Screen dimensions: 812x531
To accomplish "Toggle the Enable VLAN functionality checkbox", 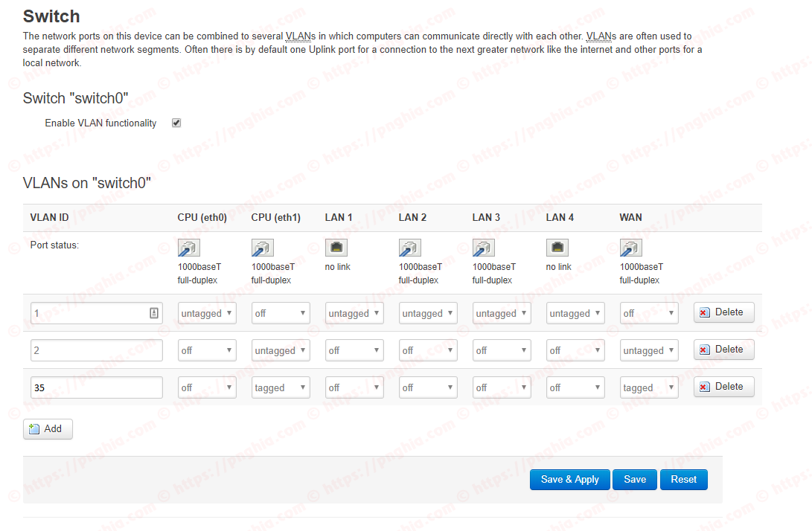I will [x=176, y=123].
